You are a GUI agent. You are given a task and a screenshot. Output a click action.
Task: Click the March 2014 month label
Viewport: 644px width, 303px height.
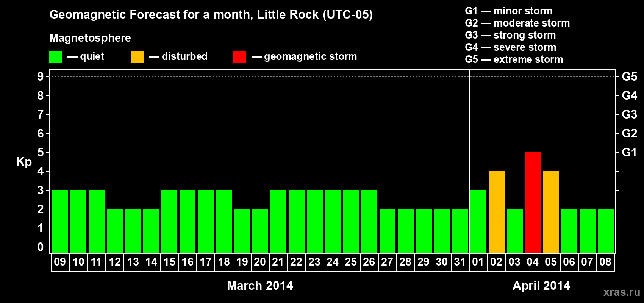[260, 286]
